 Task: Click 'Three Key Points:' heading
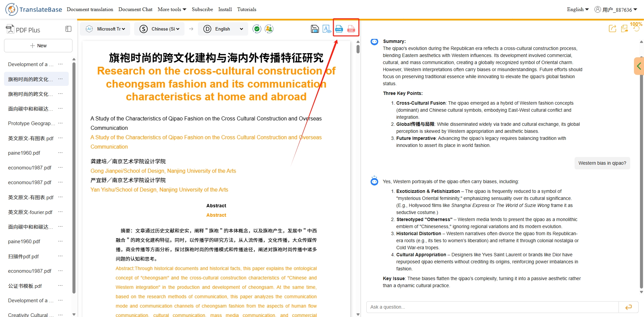(x=403, y=93)
